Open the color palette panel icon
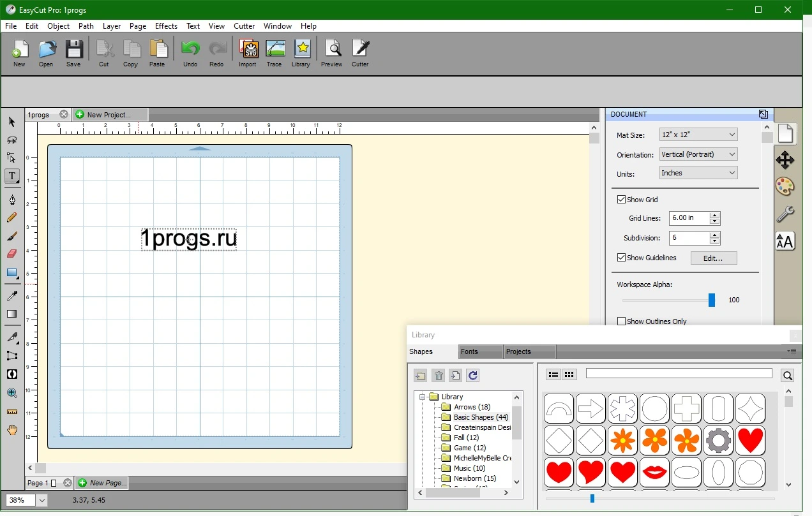 [x=785, y=186]
